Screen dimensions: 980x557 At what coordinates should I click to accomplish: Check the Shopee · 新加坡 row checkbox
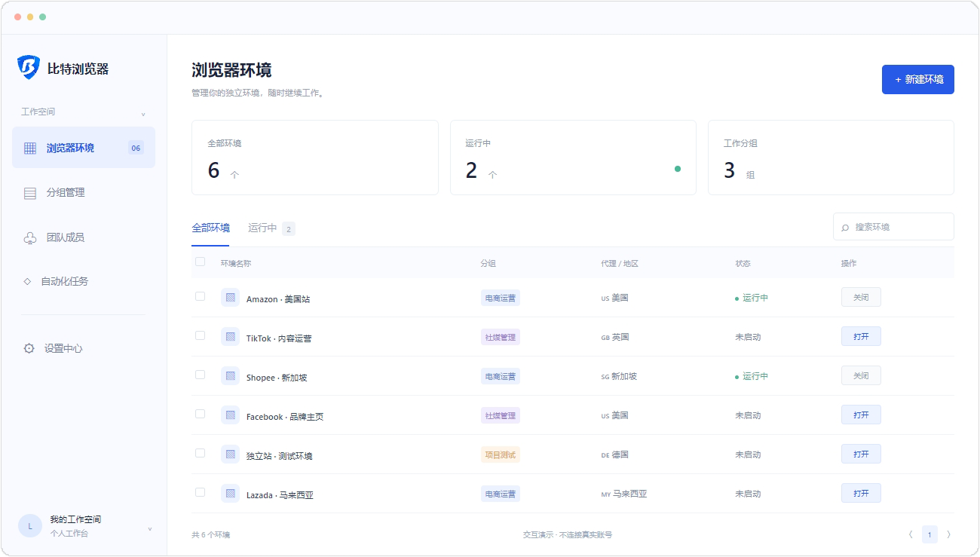[200, 375]
